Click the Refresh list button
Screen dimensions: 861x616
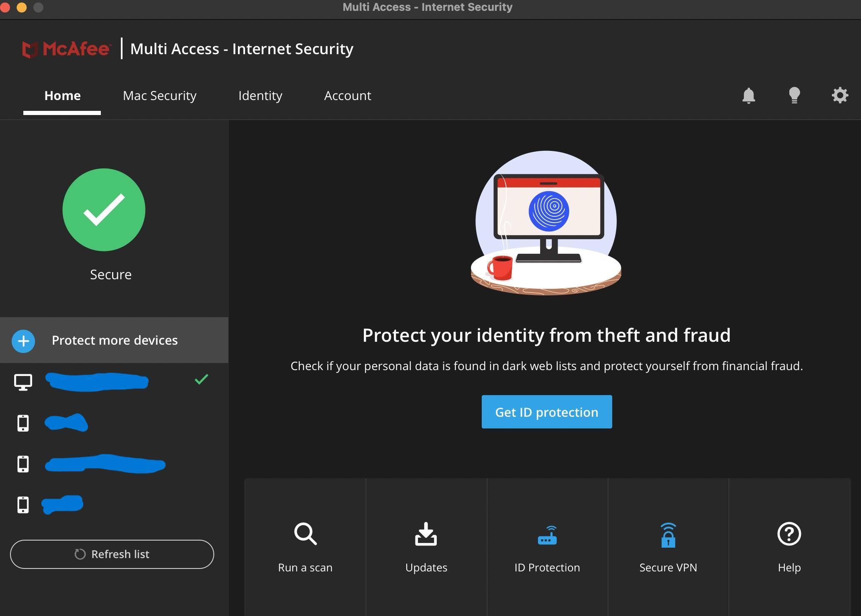112,554
